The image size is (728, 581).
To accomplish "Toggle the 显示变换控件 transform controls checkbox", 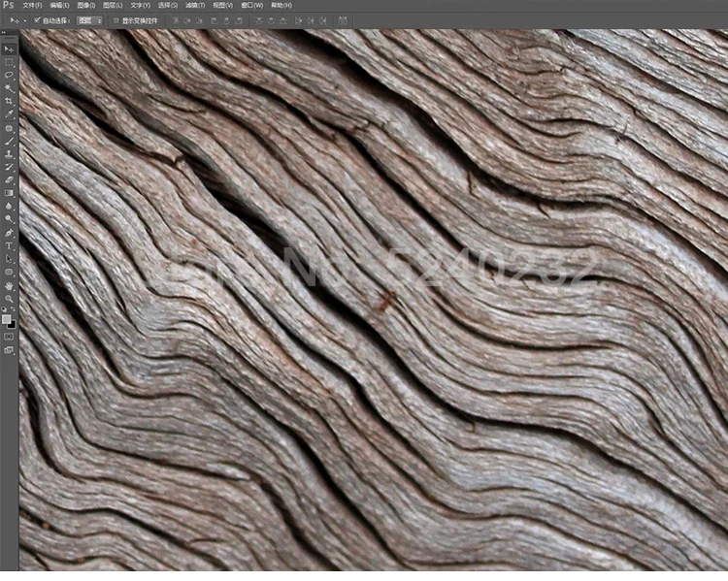I will coord(116,20).
